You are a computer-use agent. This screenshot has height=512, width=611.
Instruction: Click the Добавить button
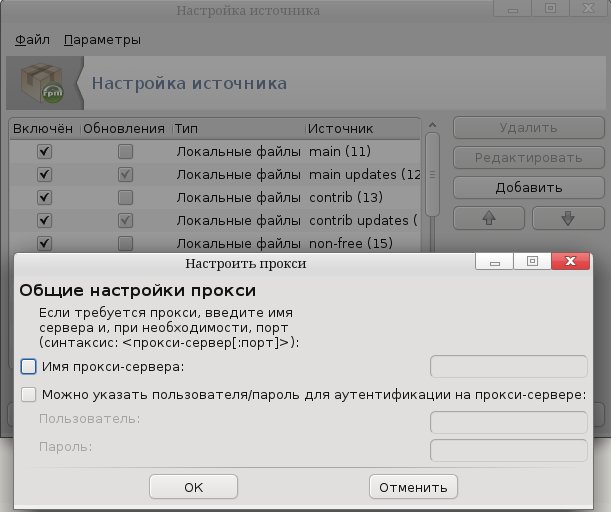click(529, 188)
